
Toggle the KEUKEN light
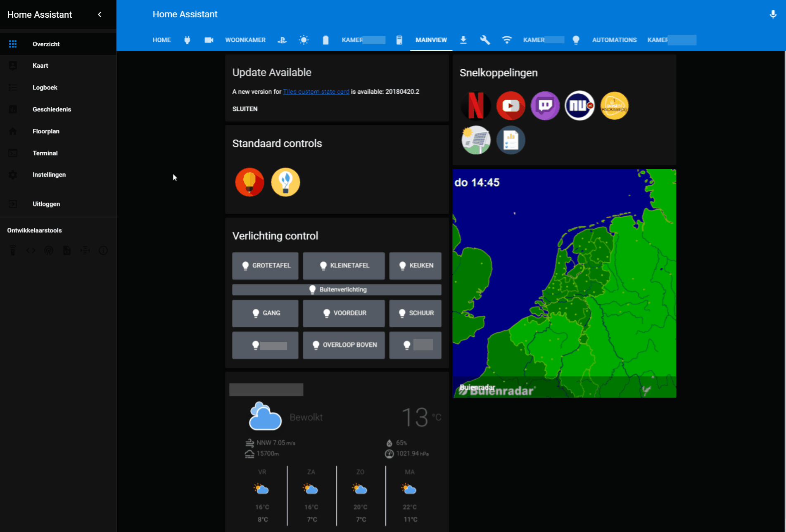[x=415, y=266]
